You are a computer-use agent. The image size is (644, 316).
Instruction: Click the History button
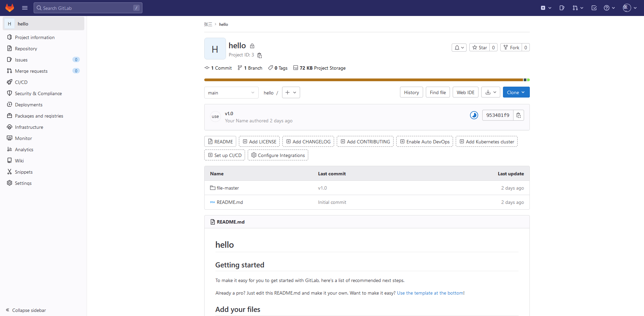(412, 92)
